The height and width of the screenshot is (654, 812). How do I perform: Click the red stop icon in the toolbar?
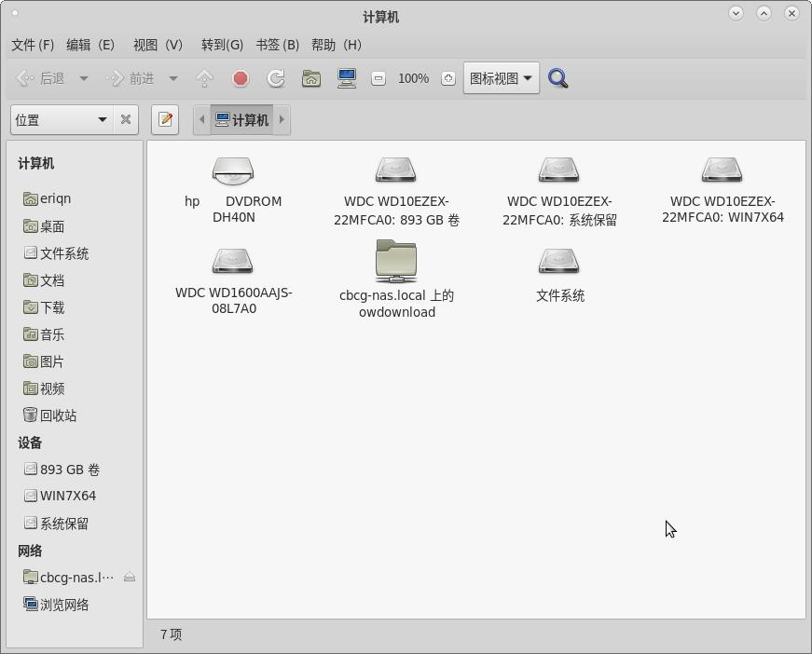[241, 78]
